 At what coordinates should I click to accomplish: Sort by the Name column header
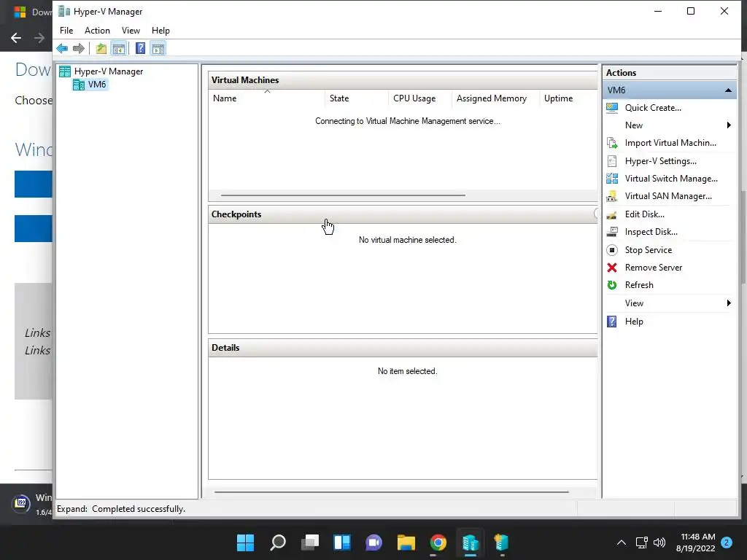[x=267, y=98]
